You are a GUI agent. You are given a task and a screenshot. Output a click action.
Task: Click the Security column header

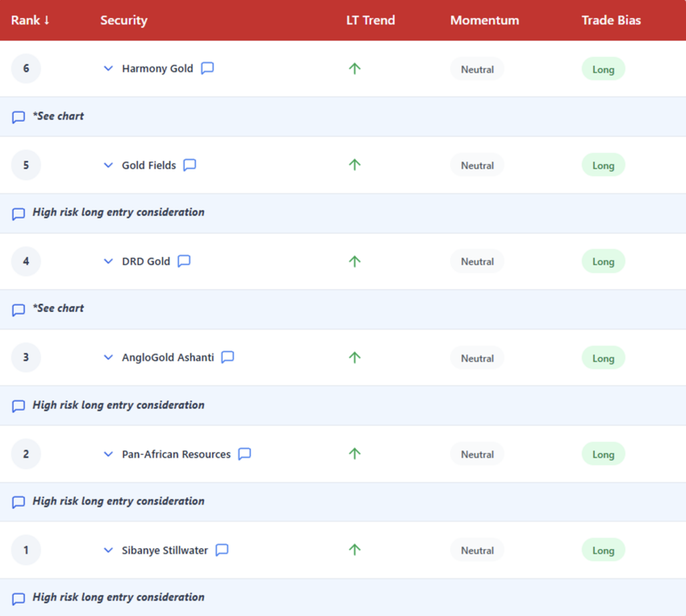[124, 20]
